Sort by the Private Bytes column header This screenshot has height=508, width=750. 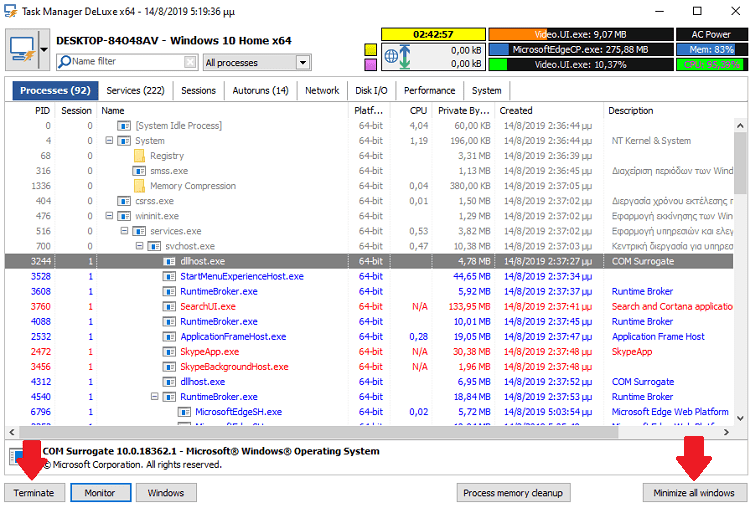[463, 110]
